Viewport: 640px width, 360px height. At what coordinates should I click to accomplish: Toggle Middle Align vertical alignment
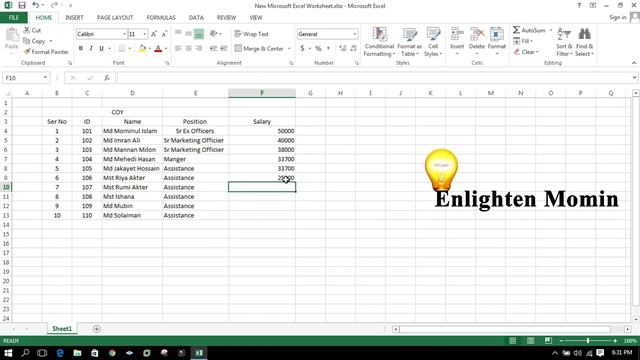click(189, 34)
